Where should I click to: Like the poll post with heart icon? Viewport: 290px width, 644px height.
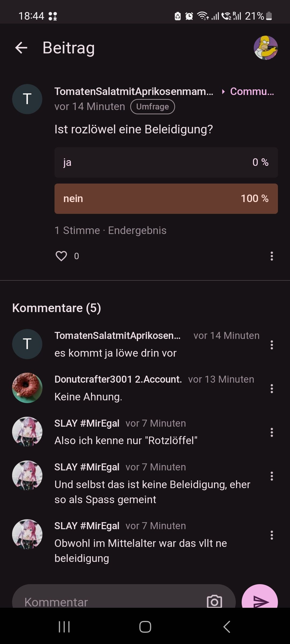coord(61,256)
